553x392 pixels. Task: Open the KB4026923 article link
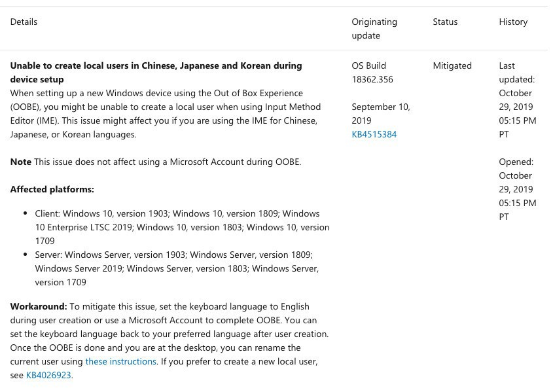tap(48, 375)
